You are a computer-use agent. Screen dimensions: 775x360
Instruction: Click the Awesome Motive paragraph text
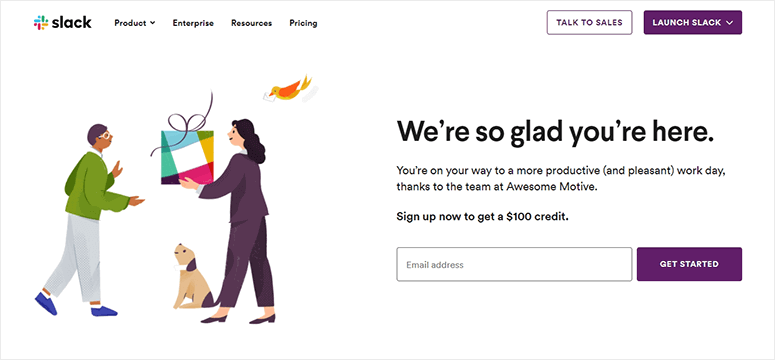click(561, 179)
